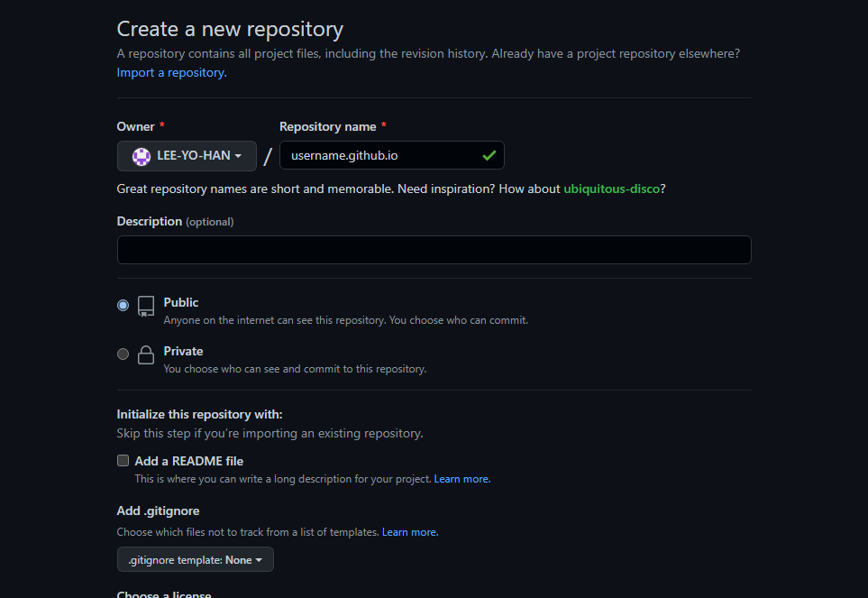The height and width of the screenshot is (598, 868).
Task: Open Learn more link about .gitignore templates
Action: coord(410,532)
